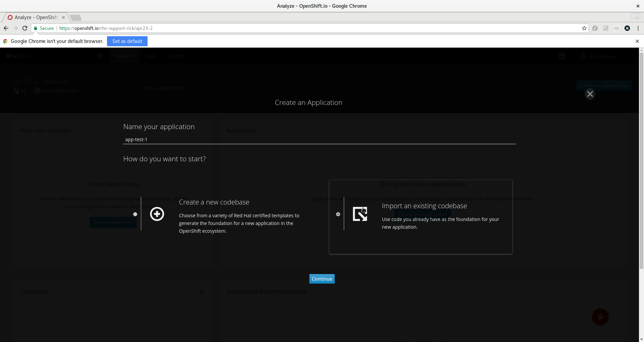The width and height of the screenshot is (644, 342).
Task: Expand the space selector chevron next to apr23-2
Action: [87, 56]
